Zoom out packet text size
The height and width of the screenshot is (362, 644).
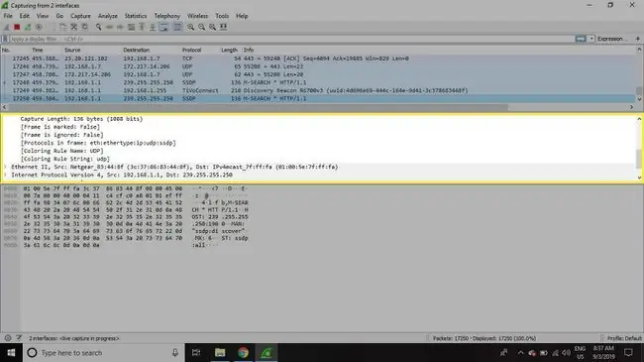(202, 27)
